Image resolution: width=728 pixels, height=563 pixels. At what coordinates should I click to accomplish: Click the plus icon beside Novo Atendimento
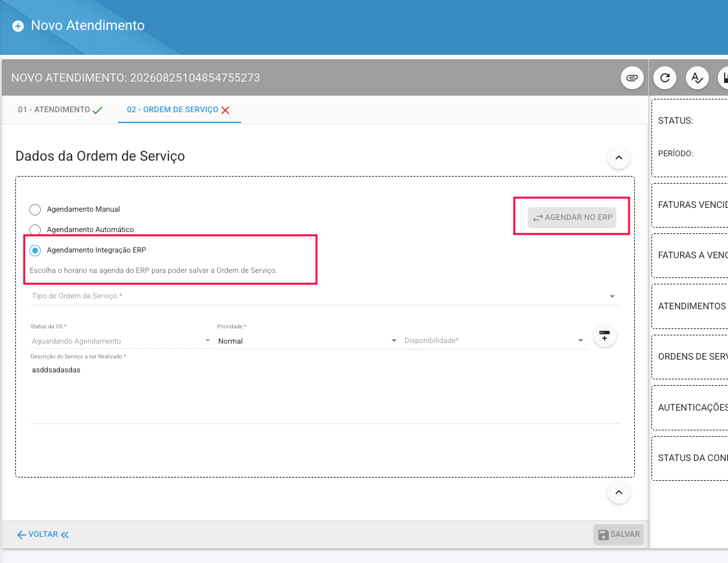(18, 26)
